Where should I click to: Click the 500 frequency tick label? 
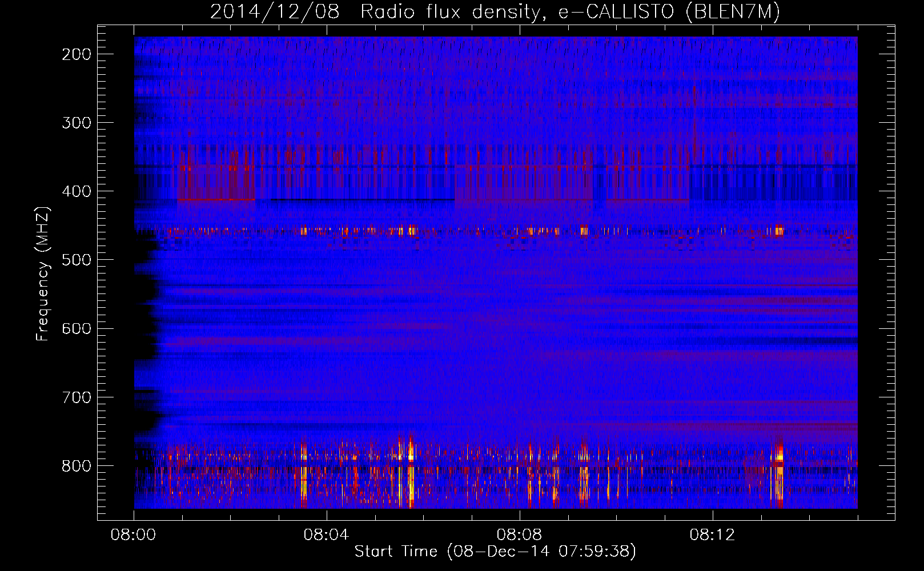[77, 260]
